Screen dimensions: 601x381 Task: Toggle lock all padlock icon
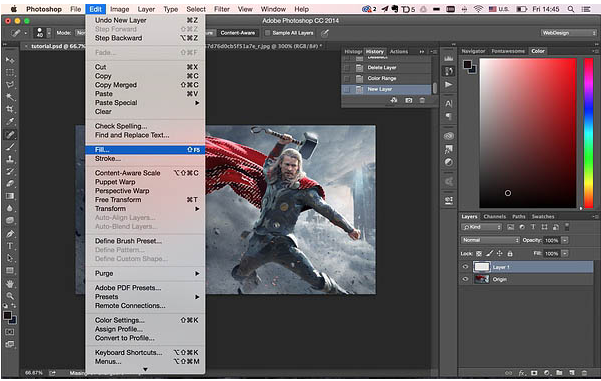point(510,253)
